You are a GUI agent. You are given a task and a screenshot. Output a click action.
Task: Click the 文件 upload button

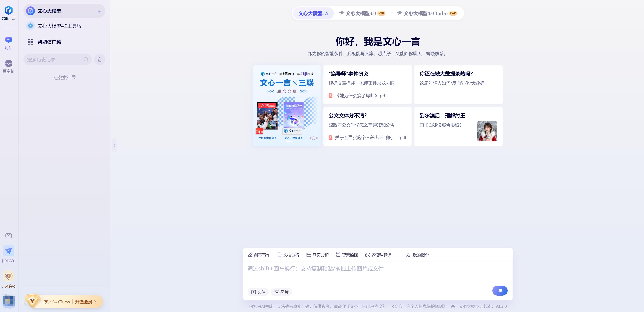point(258,292)
